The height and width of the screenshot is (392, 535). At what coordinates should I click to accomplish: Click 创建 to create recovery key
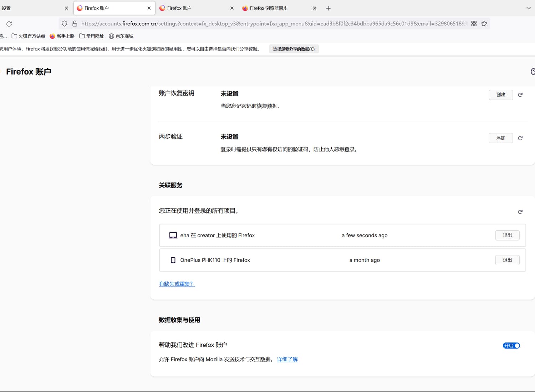tap(500, 95)
